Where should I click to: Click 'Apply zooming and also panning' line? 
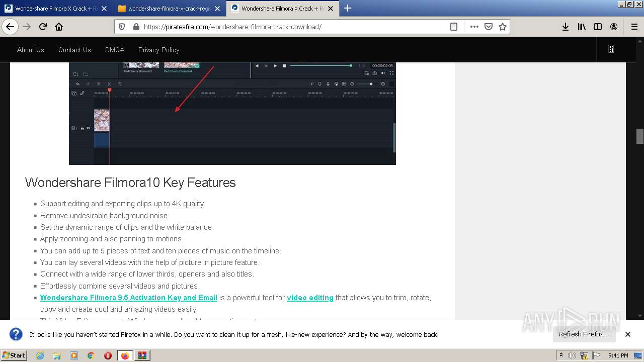pyautogui.click(x=112, y=239)
